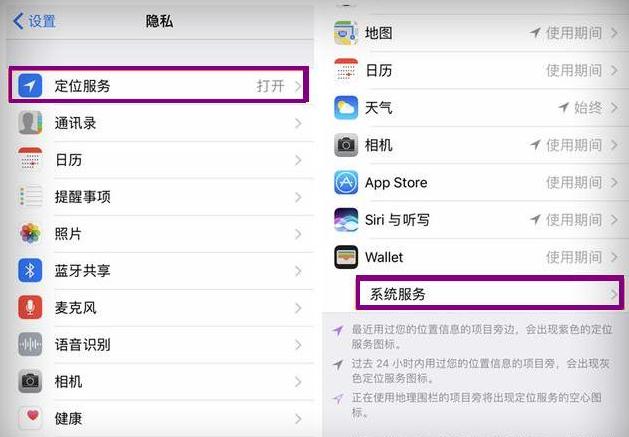Tap the Wallet app icon

(346, 257)
